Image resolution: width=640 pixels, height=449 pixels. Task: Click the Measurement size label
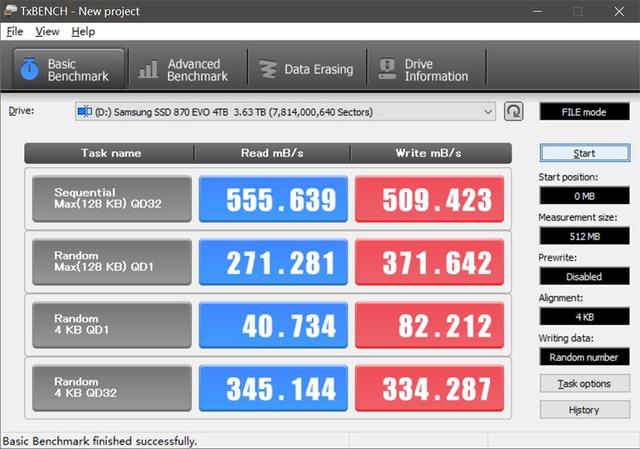[578, 217]
